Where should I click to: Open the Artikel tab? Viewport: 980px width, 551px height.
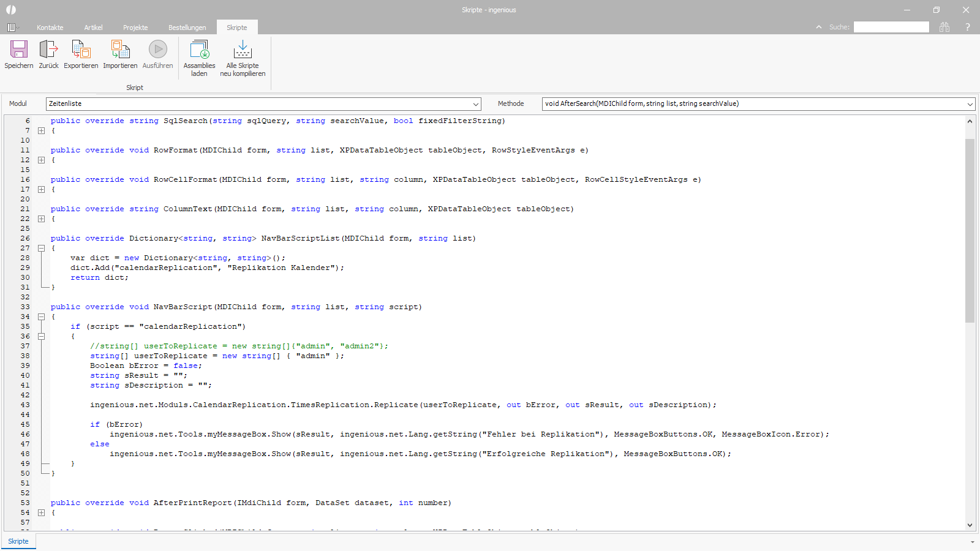click(x=93, y=28)
